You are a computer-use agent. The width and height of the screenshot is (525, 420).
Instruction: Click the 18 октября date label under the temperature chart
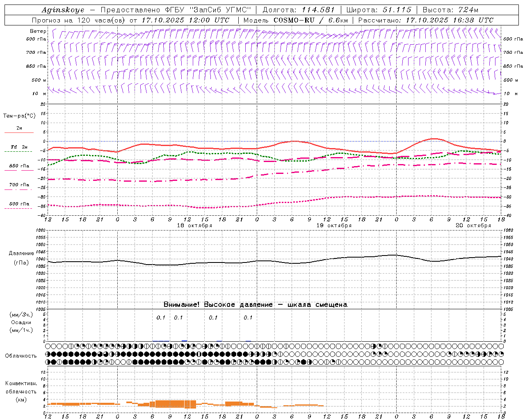point(194,226)
